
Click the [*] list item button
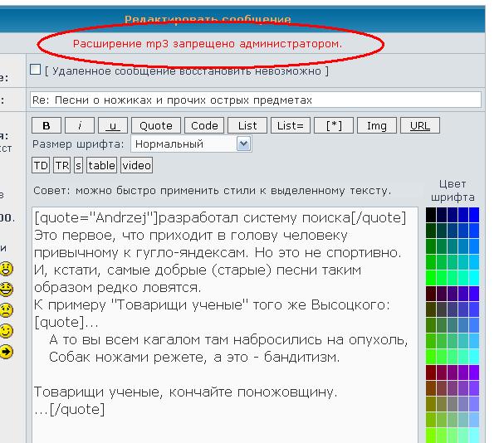point(335,126)
